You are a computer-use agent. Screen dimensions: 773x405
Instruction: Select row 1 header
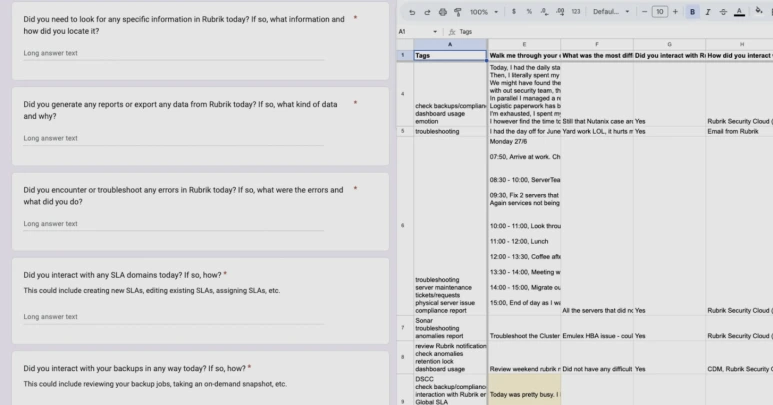point(403,55)
